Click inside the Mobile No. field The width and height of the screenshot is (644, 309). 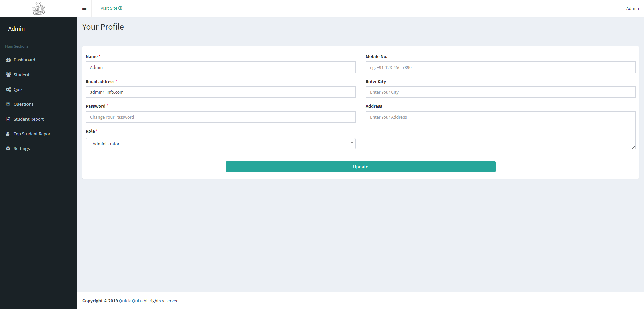click(500, 67)
